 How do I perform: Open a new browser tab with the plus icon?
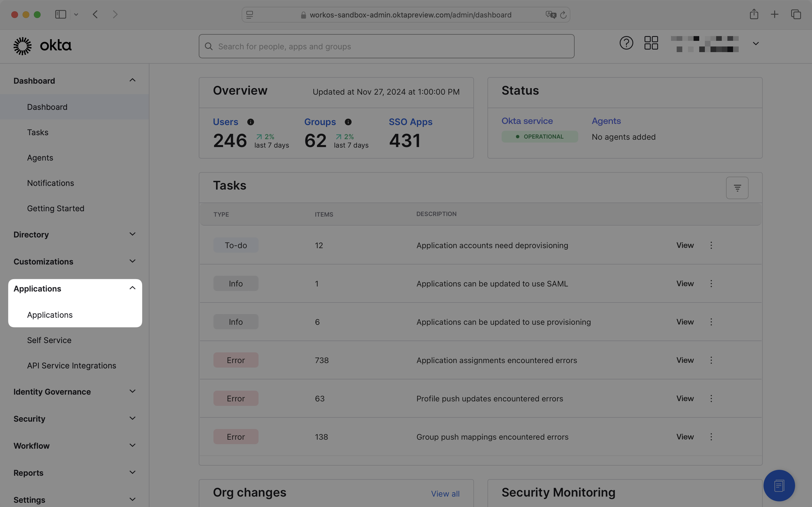(x=775, y=14)
